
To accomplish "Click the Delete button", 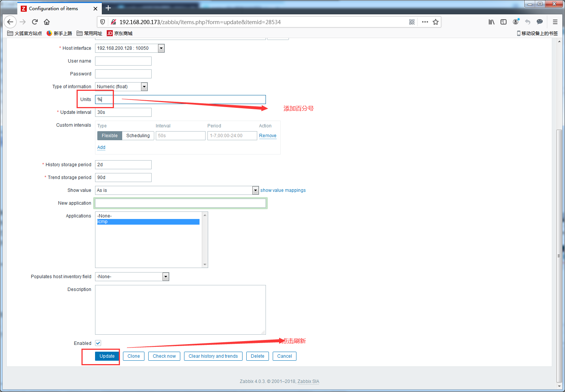I will pyautogui.click(x=258, y=356).
